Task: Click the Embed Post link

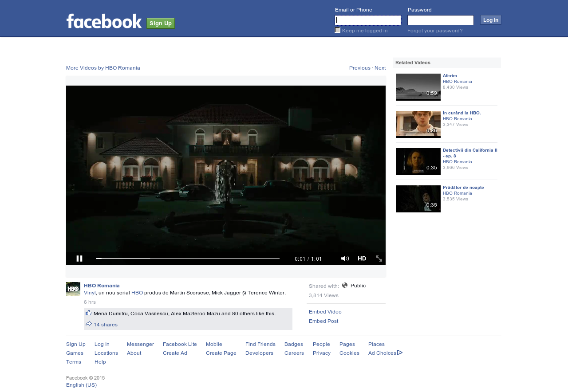Action: pyautogui.click(x=323, y=321)
